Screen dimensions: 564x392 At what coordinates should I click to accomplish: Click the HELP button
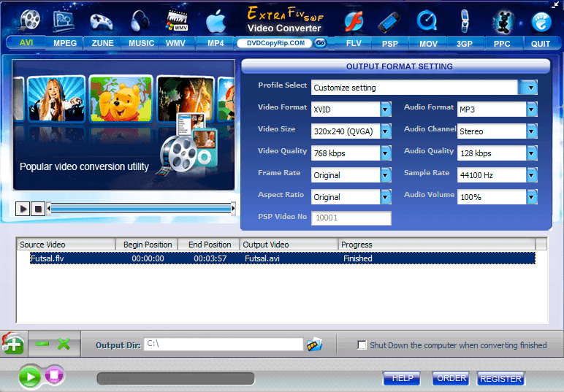click(402, 378)
